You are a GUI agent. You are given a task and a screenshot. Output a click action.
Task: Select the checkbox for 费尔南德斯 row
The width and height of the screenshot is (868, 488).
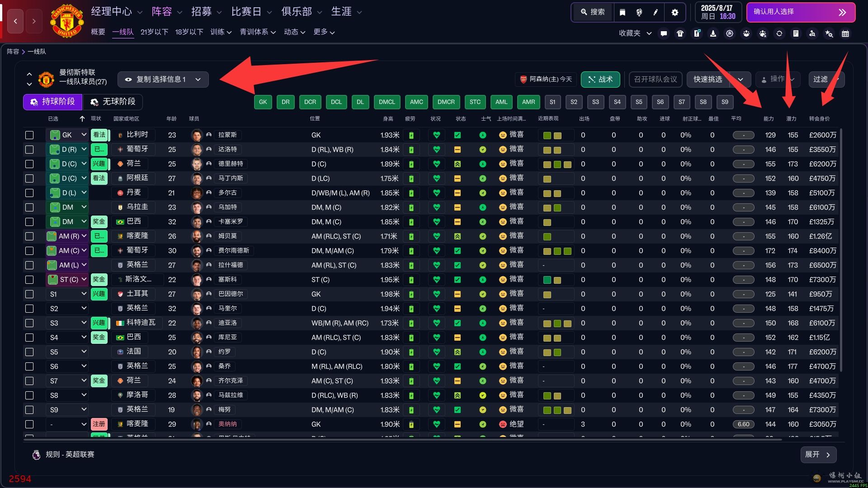[x=29, y=251]
